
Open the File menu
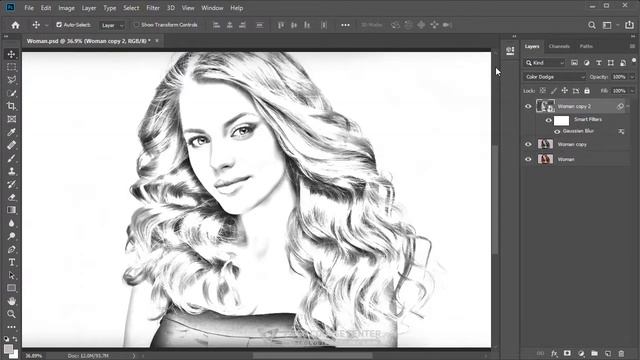point(29,8)
